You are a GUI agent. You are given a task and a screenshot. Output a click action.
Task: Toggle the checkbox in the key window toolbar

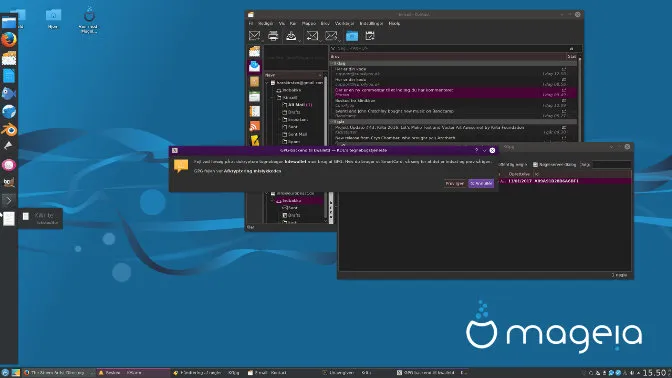point(535,165)
